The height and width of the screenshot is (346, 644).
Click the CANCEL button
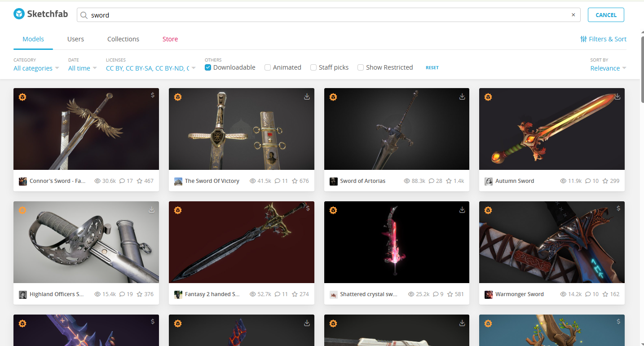pyautogui.click(x=606, y=15)
